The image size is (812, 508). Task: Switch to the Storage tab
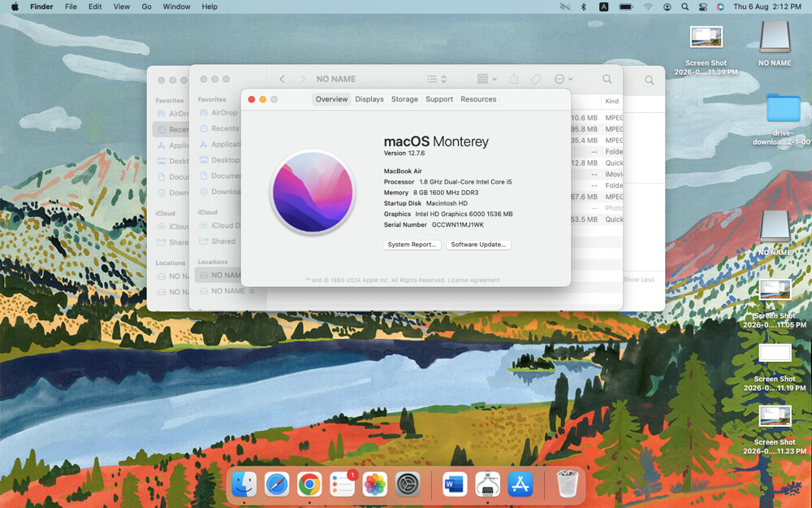pyautogui.click(x=404, y=99)
